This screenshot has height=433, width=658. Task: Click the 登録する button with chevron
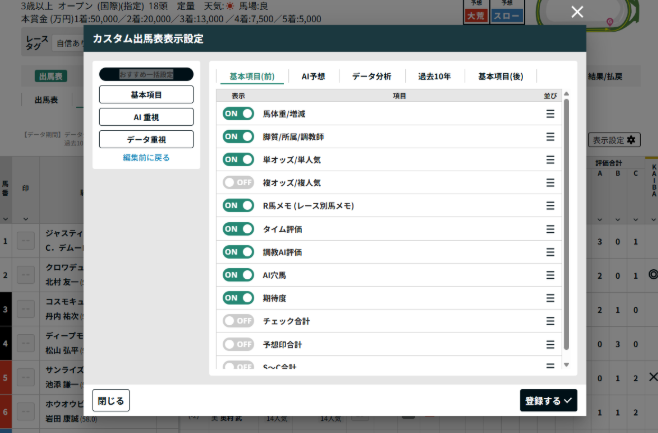pos(549,400)
